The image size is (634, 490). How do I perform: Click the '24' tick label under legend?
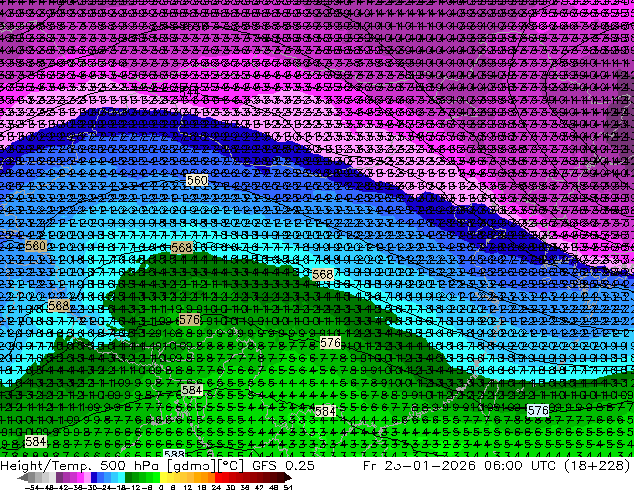tap(216, 488)
